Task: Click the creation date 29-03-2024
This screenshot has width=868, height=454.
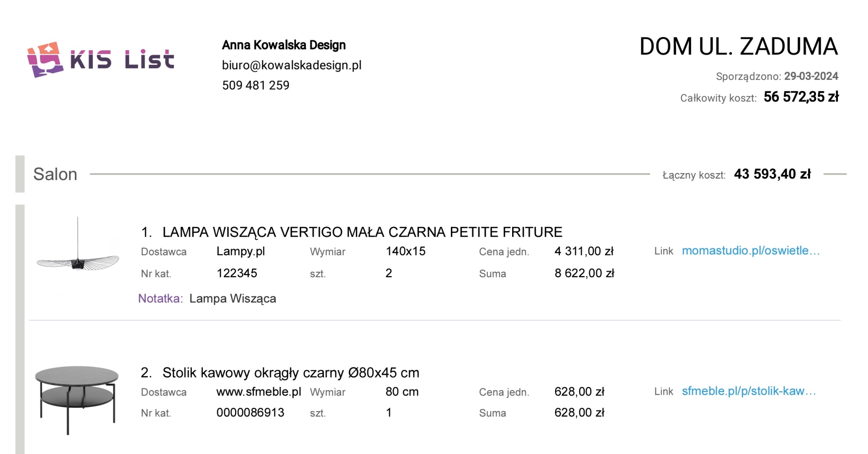Action: point(811,76)
